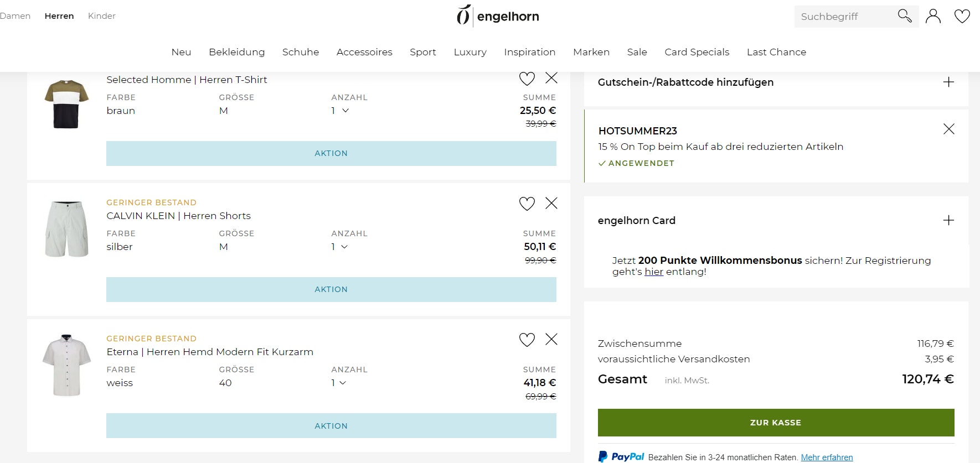
Task: Click 'GERINGER BESTAND' label above Eterna
Action: (151, 339)
